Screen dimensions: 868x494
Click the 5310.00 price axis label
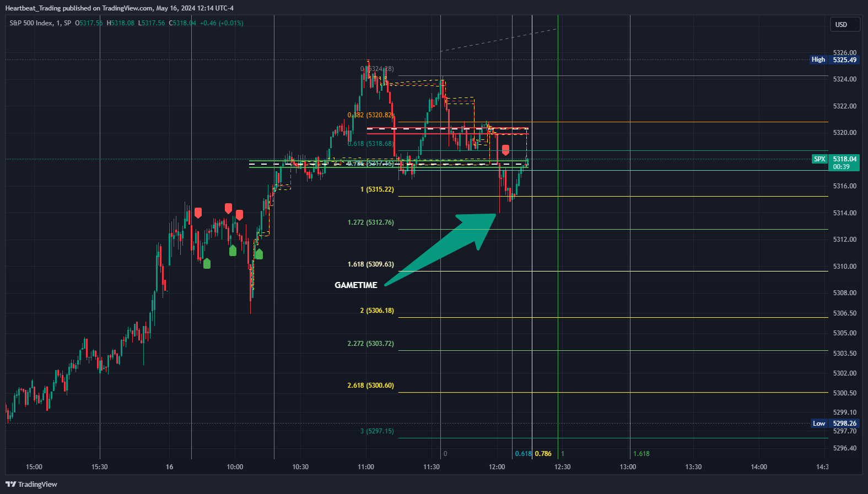845,267
